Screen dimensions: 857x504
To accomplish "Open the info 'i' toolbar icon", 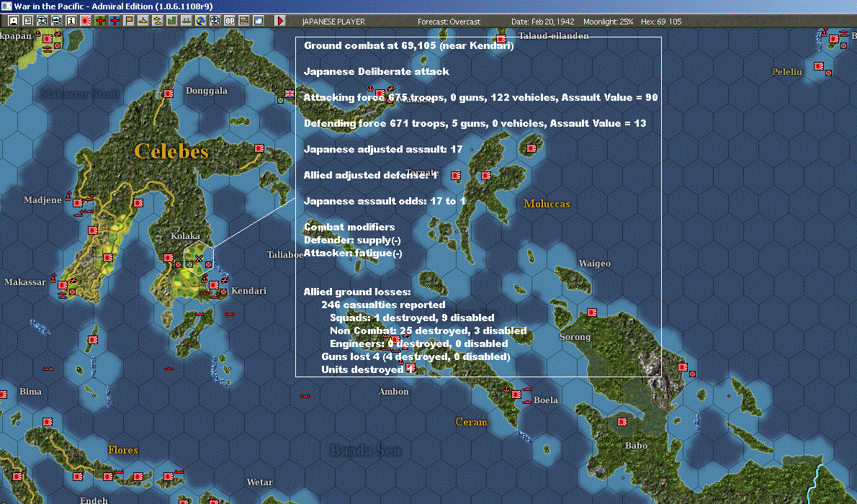I will pyautogui.click(x=71, y=21).
